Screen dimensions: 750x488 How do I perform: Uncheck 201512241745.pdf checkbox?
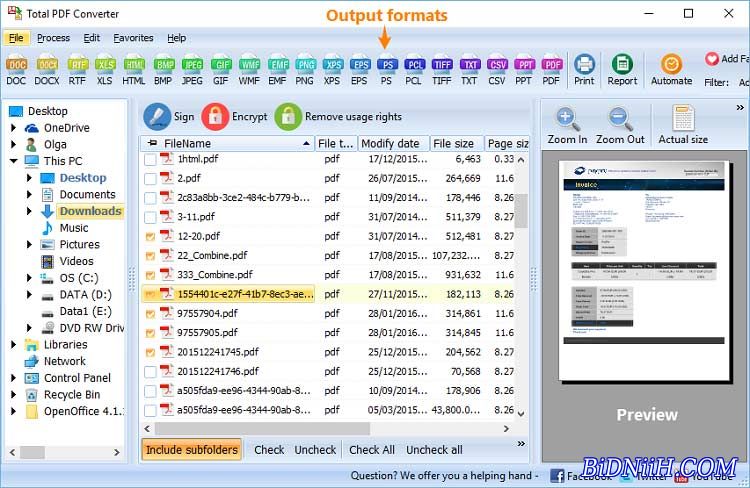(150, 353)
